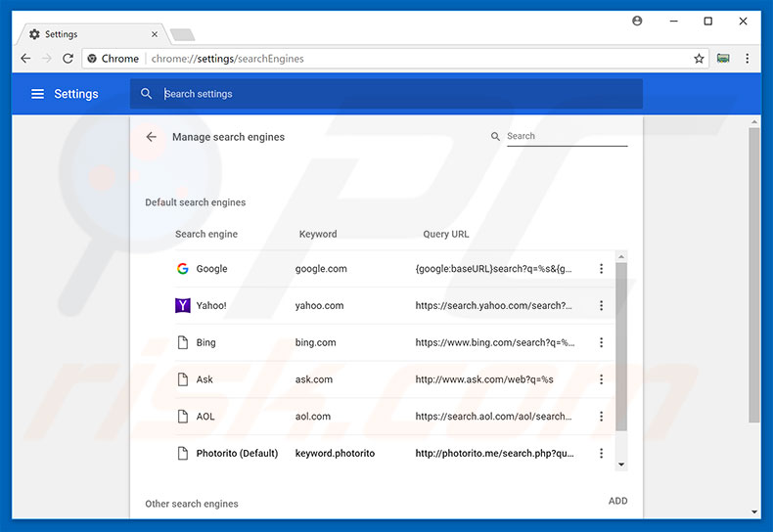Go back from Manage search engines

click(152, 137)
